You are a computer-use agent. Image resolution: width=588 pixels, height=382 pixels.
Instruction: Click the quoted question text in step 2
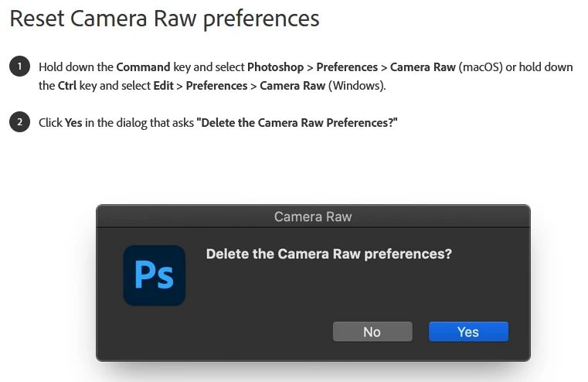pyautogui.click(x=297, y=123)
